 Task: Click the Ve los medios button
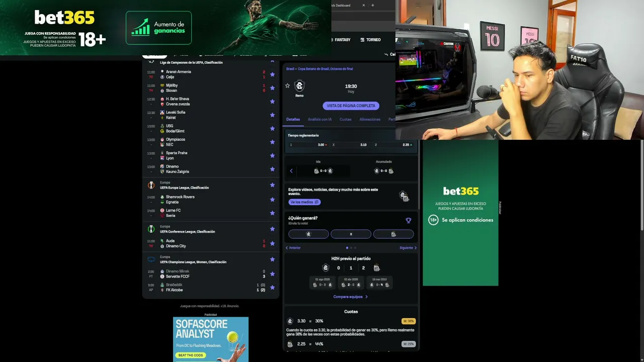304,202
